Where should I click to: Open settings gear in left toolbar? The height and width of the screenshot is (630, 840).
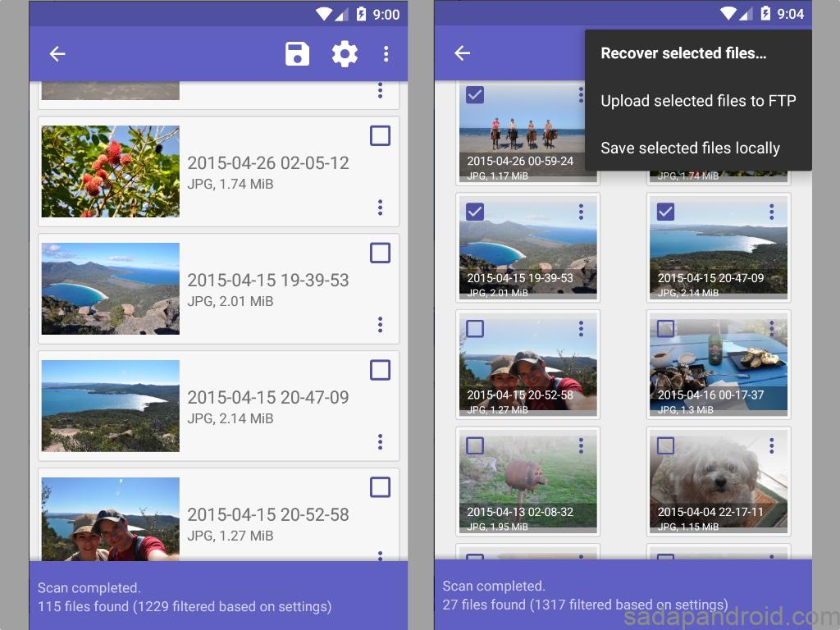(345, 54)
